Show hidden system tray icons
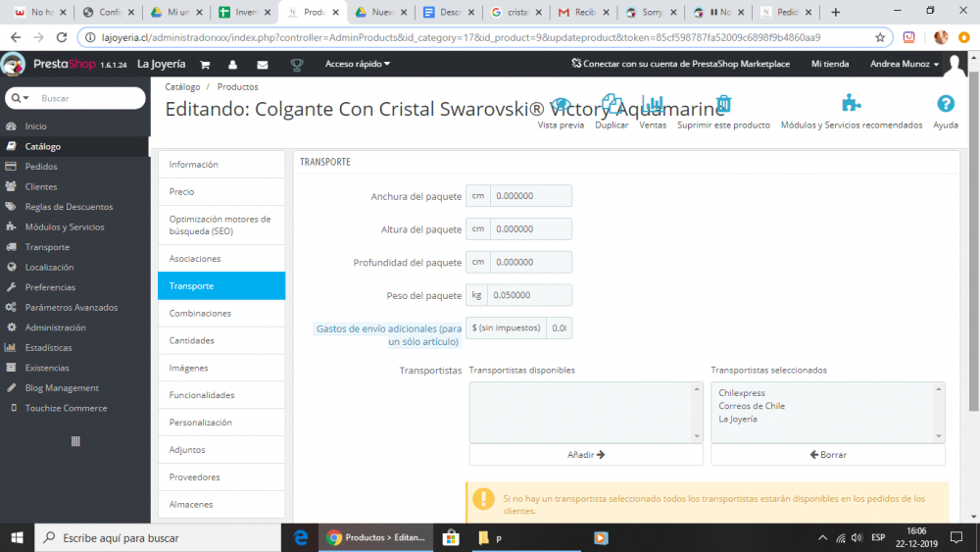The width and height of the screenshot is (980, 552). click(822, 537)
